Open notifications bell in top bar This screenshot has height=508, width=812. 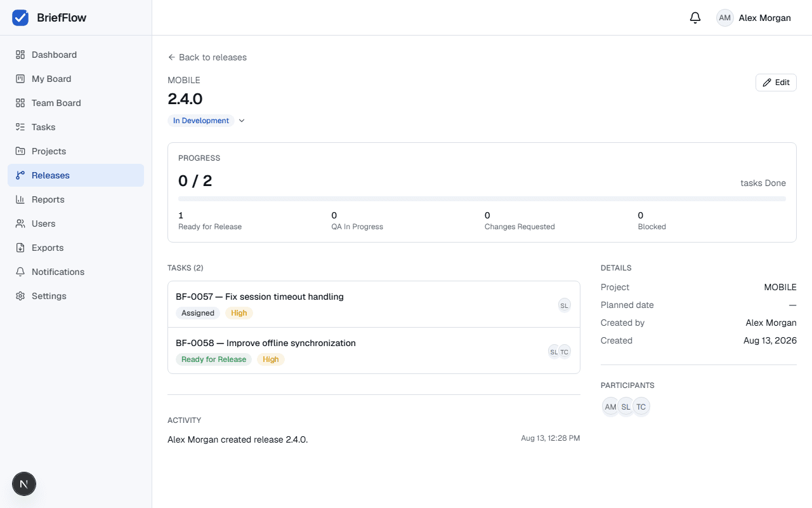click(x=695, y=18)
